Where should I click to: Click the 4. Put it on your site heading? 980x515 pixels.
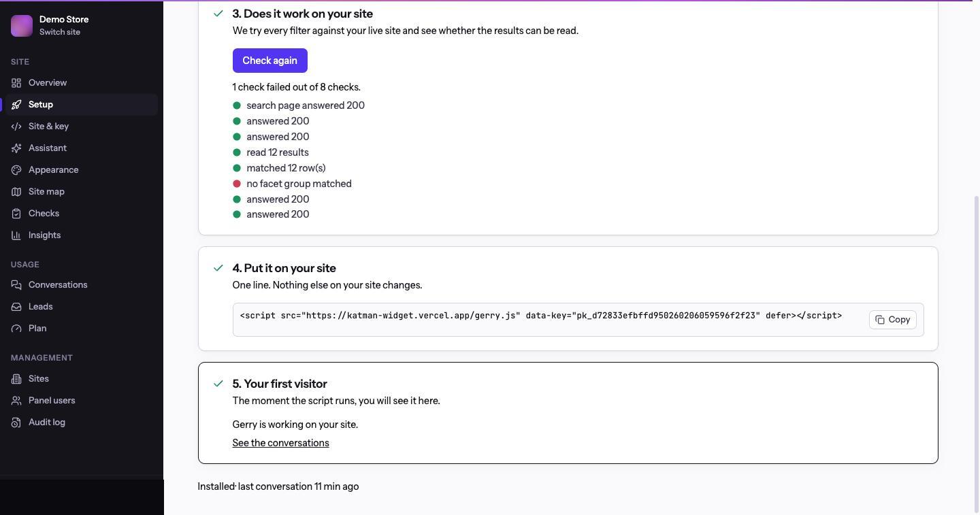(284, 268)
